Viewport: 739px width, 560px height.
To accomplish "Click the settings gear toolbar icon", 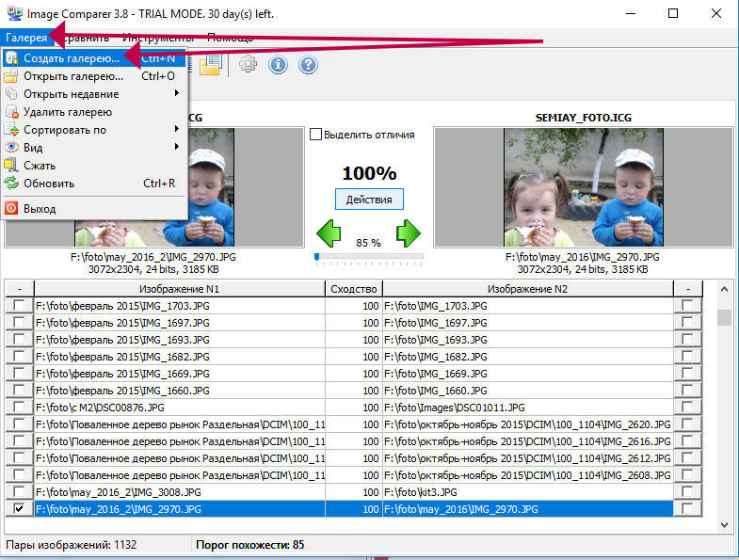I will (x=248, y=64).
